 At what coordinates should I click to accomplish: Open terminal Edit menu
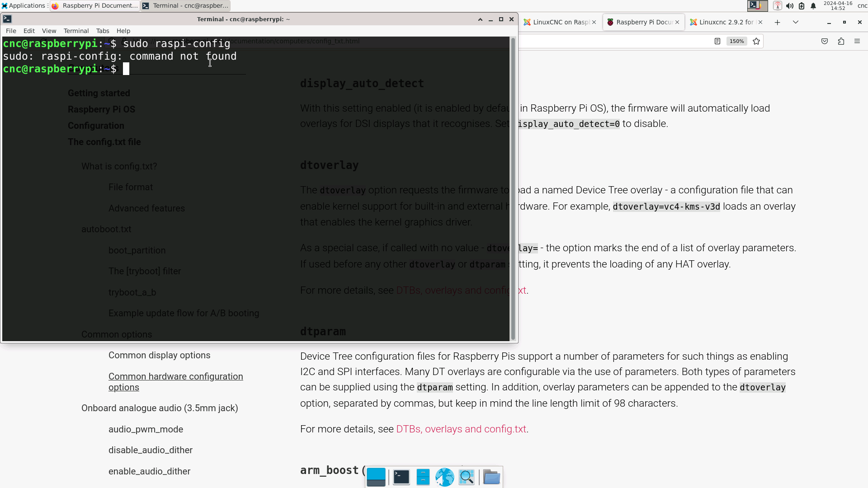click(29, 31)
